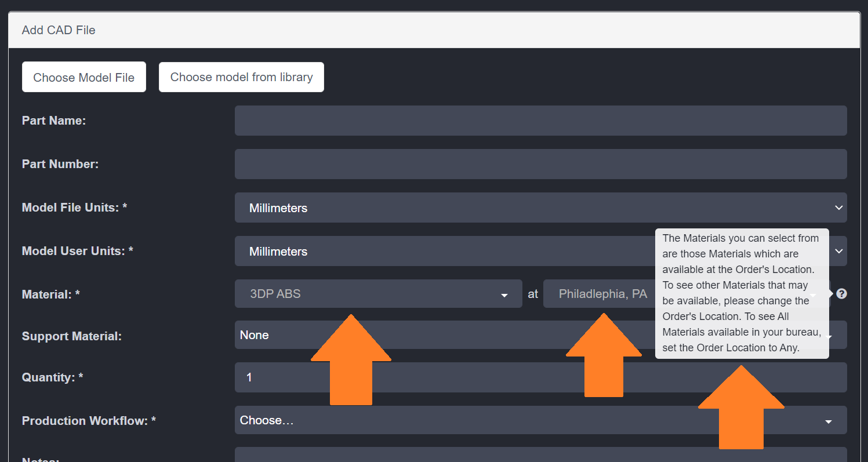868x462 pixels.
Task: Click the Choose Model File button
Action: point(84,77)
